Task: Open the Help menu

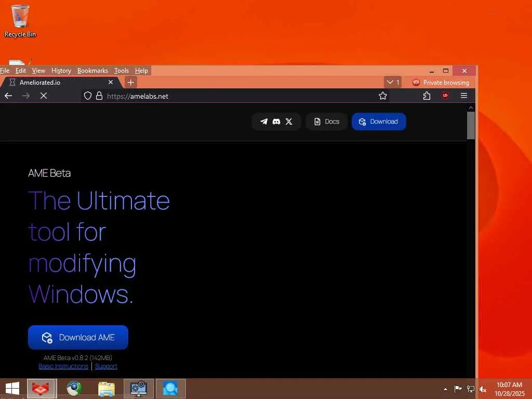Action: [x=141, y=71]
